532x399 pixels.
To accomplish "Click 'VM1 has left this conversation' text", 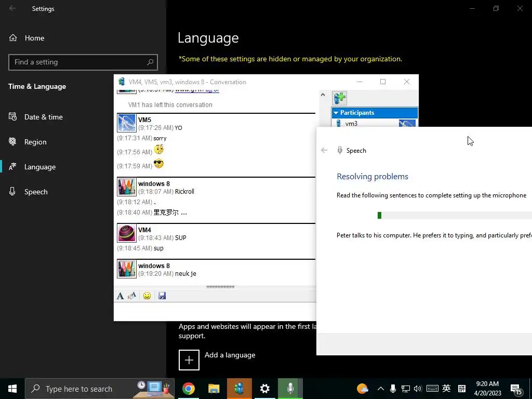I will 170,105.
